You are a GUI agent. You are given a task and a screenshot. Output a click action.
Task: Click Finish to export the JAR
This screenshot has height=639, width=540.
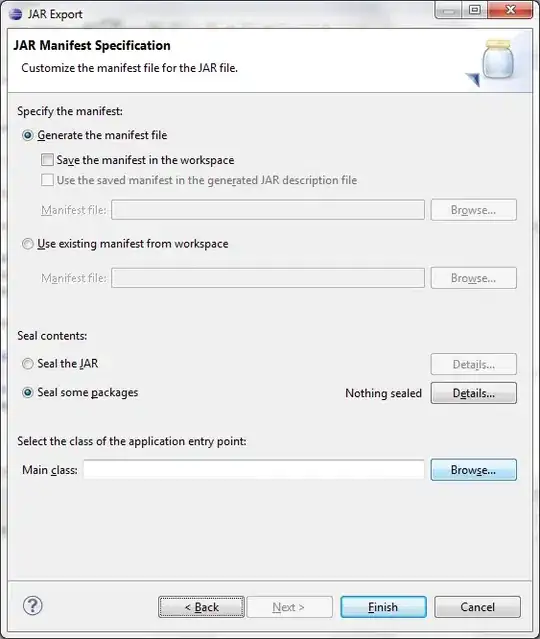pos(383,607)
